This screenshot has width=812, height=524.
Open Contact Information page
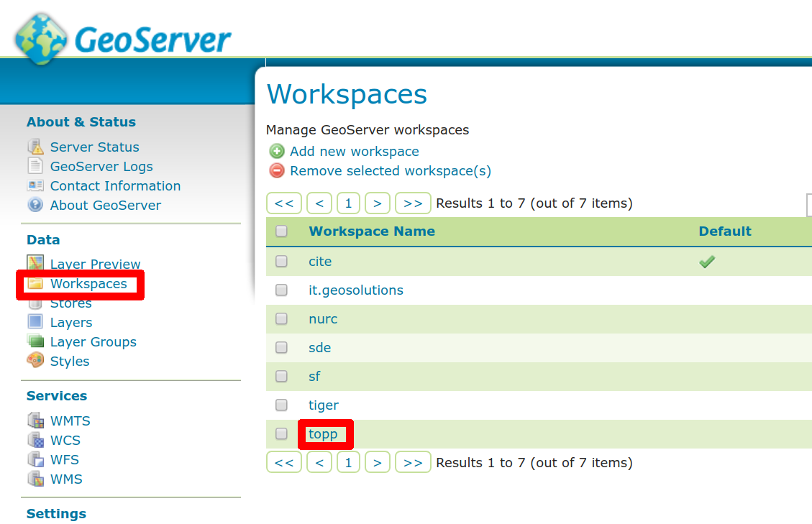116,186
